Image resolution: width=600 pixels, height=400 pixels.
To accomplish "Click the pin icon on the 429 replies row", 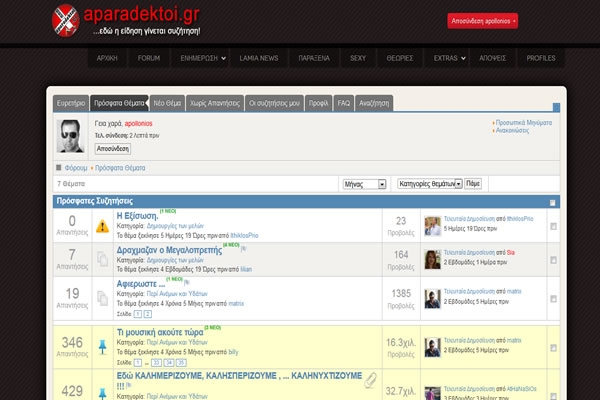I will [x=103, y=393].
